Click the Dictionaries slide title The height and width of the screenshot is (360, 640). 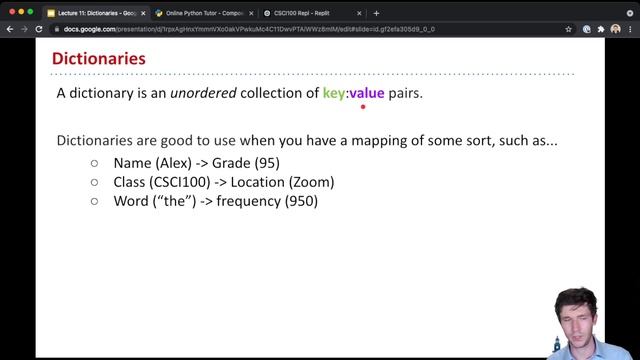pyautogui.click(x=99, y=59)
